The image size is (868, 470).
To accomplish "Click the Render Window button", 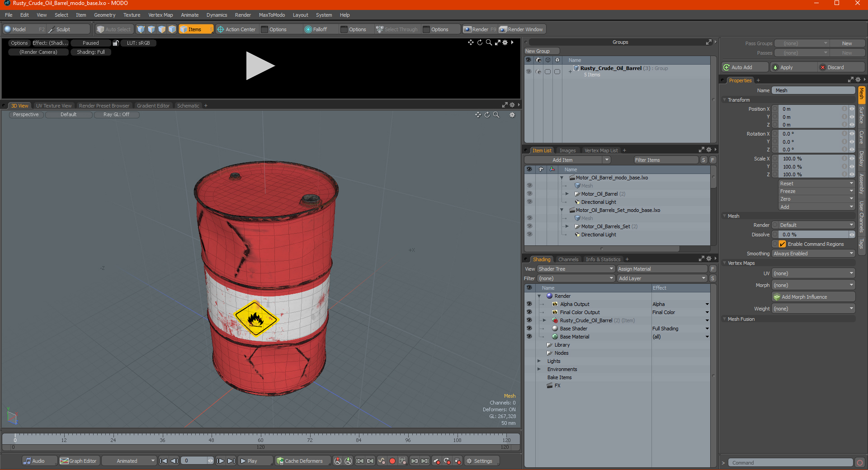I will [521, 29].
